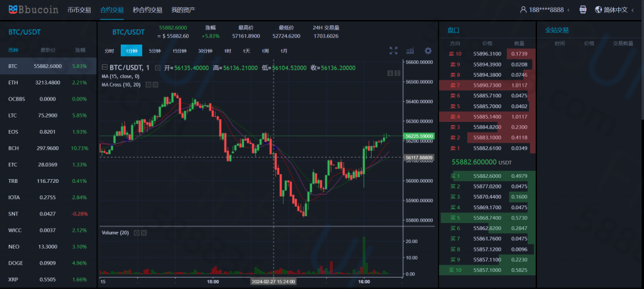Click the 55890.7300 sell order row
The image size is (644, 289).
click(x=486, y=85)
